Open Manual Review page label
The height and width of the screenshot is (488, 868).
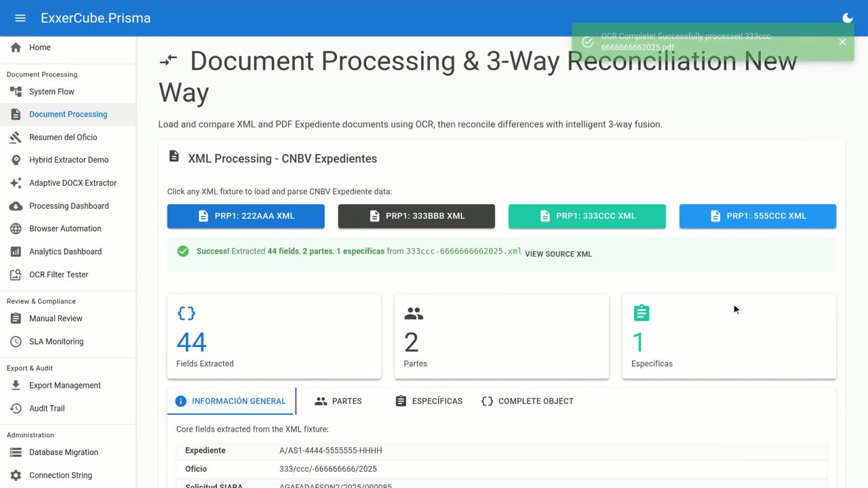[x=56, y=319]
